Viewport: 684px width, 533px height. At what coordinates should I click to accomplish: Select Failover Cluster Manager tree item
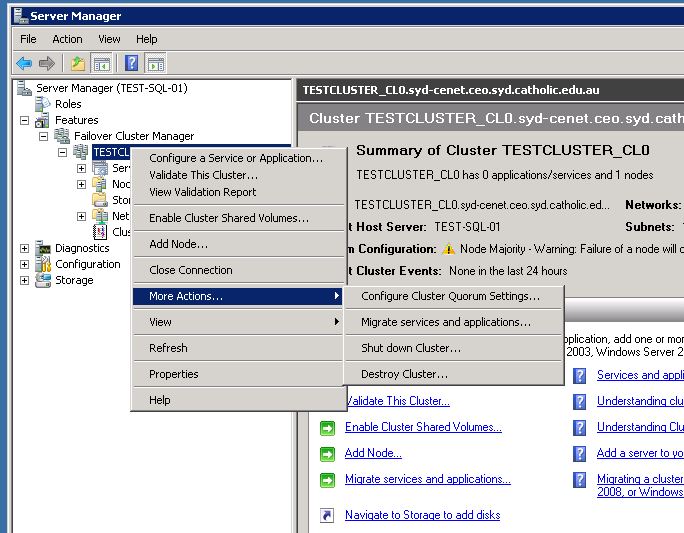tap(134, 136)
